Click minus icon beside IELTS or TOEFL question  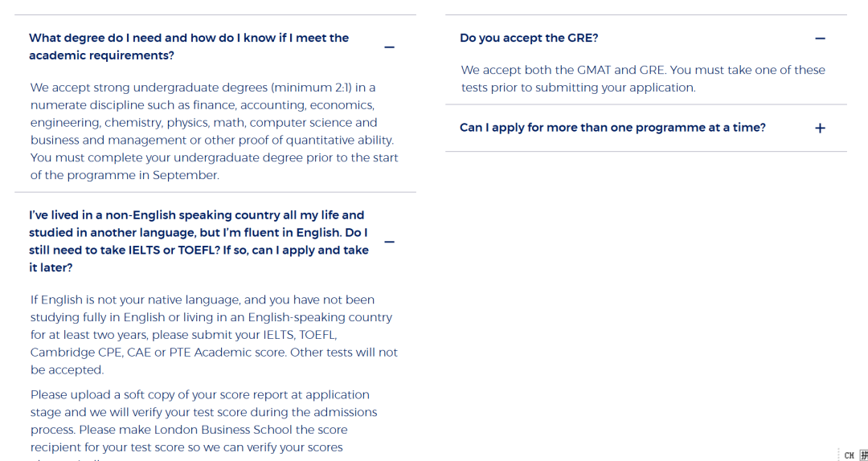click(x=389, y=242)
